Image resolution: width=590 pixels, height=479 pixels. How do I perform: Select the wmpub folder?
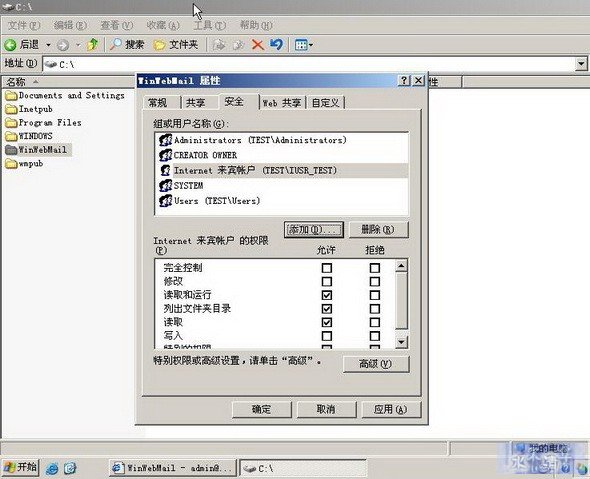point(24,164)
